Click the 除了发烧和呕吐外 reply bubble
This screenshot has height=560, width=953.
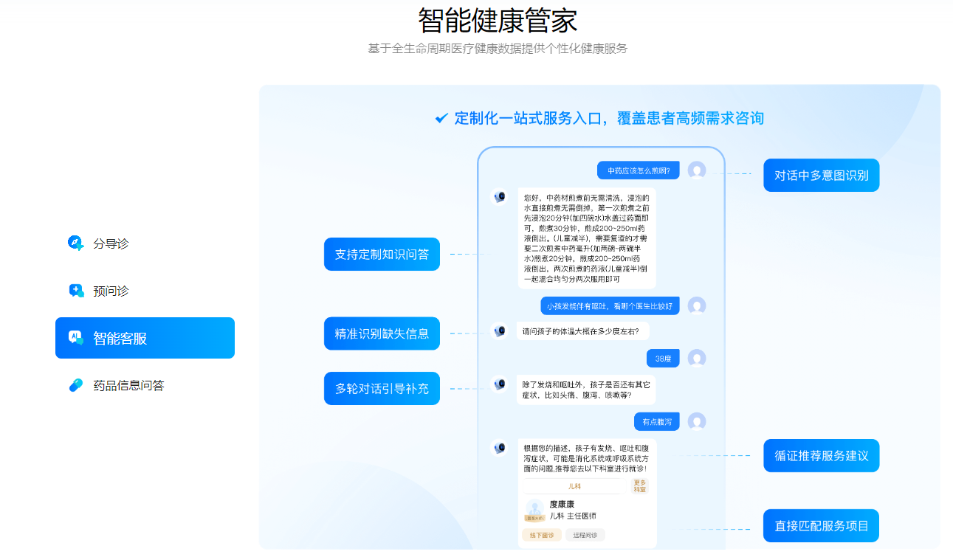click(x=586, y=390)
